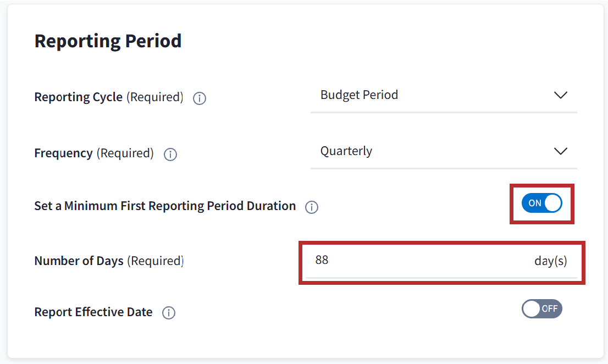Click the Report Effective Date label
Image resolution: width=608 pixels, height=364 pixels.
click(93, 312)
